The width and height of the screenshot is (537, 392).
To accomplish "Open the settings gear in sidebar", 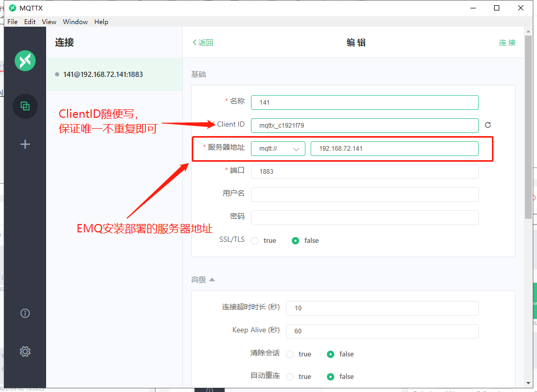I will pos(25,351).
